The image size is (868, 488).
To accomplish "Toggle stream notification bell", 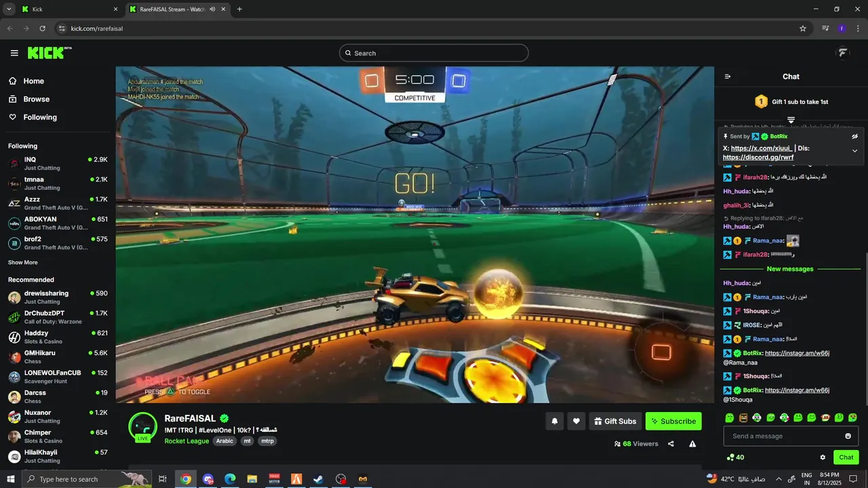I will (554, 421).
